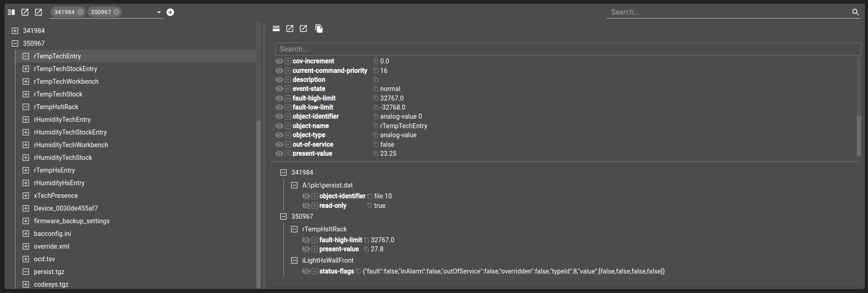Toggle eye visibility for event-state
Screen dimensions: 868x293
click(279, 89)
